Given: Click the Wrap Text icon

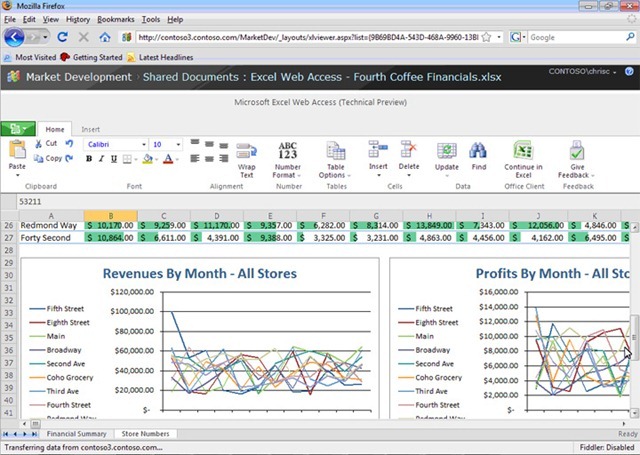Looking at the screenshot, I should pos(247,151).
